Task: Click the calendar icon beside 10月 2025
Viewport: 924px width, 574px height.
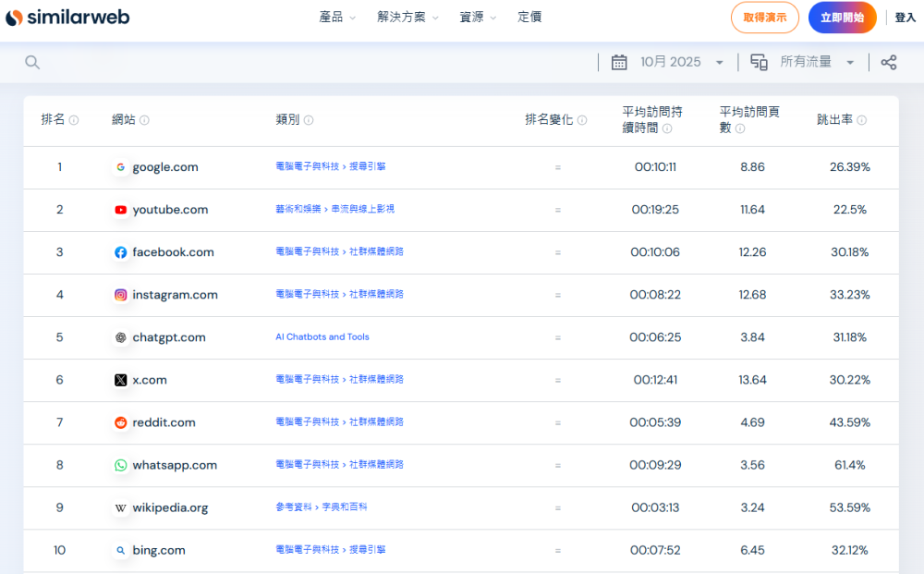Action: coord(619,62)
